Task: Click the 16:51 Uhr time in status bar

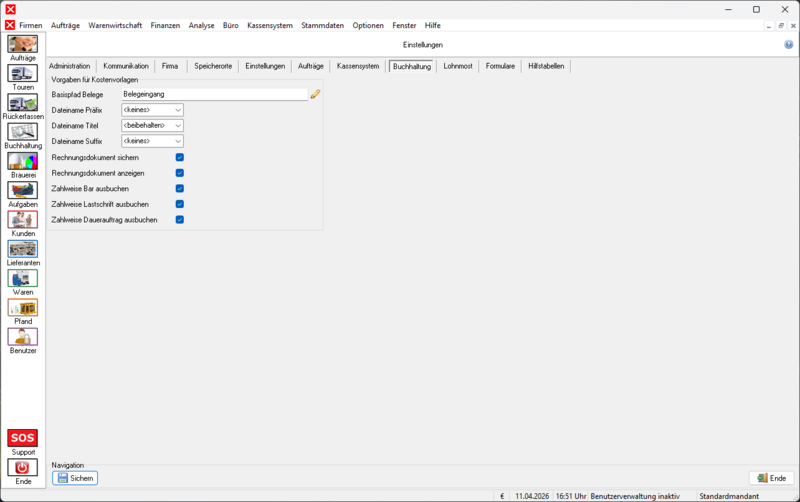Action: point(571,496)
